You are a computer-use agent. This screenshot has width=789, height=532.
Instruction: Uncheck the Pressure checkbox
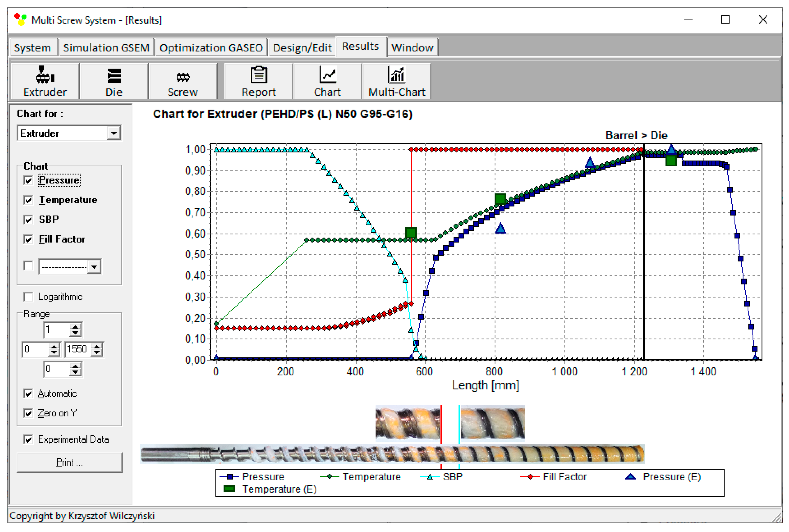28,180
